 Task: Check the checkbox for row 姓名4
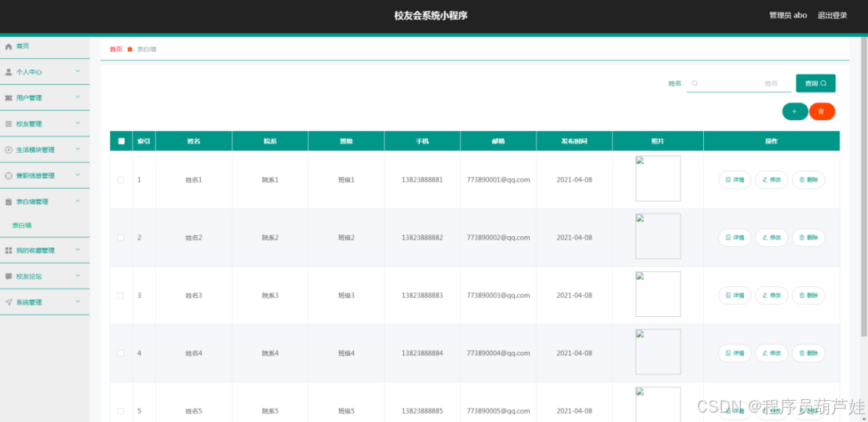point(121,354)
